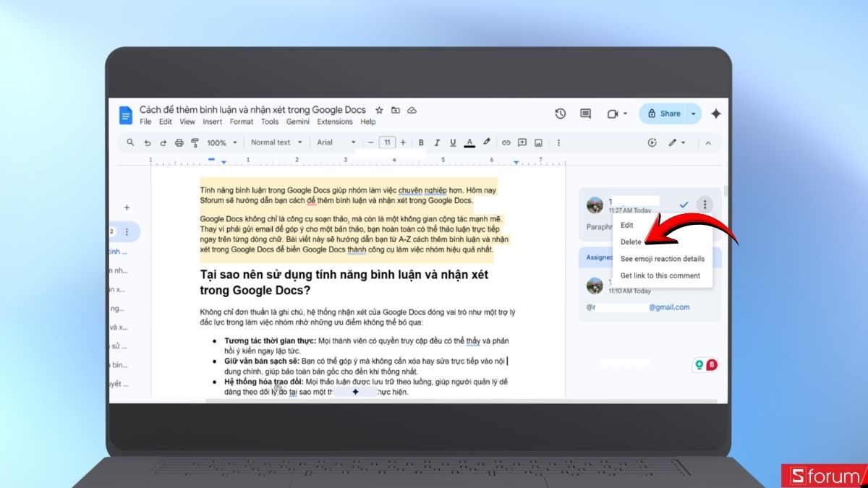Undo the last action

coord(148,142)
